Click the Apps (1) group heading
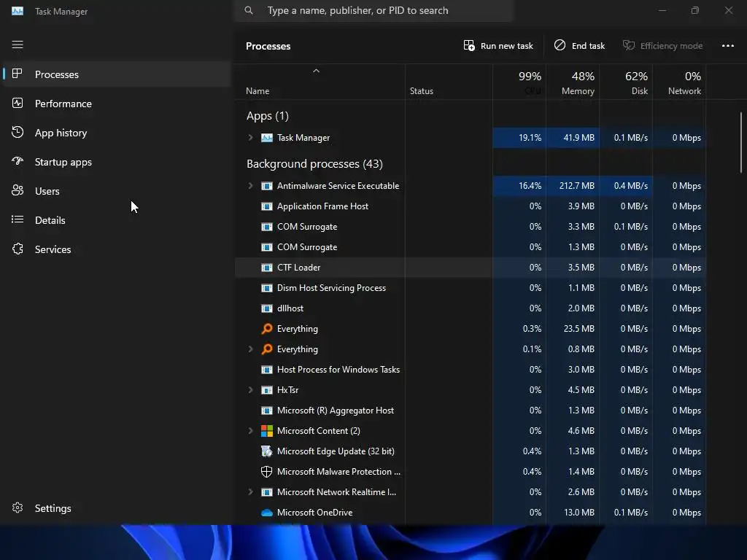 [267, 116]
